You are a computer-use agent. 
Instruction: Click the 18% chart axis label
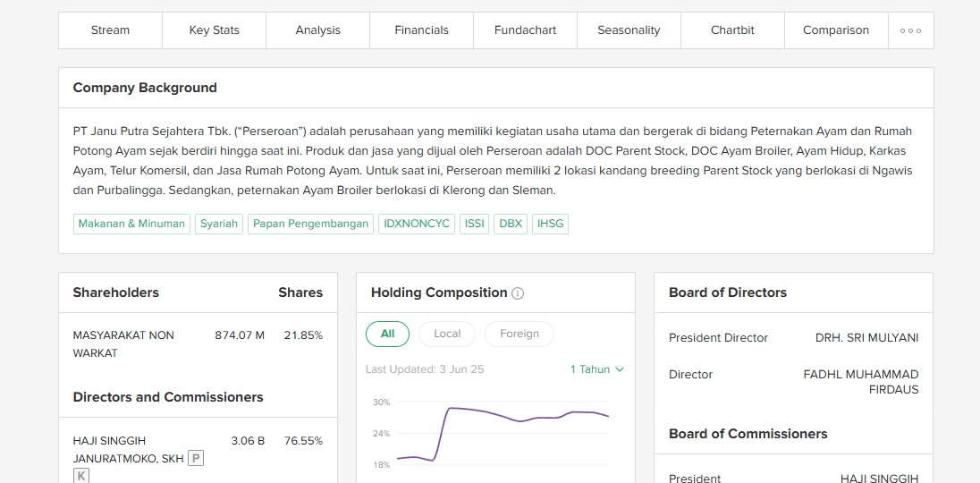coord(381,465)
